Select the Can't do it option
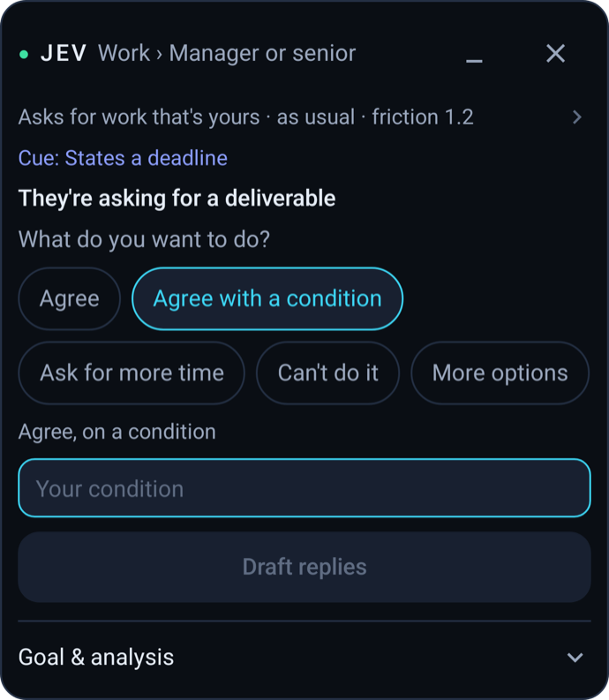The image size is (609, 700). (x=327, y=373)
